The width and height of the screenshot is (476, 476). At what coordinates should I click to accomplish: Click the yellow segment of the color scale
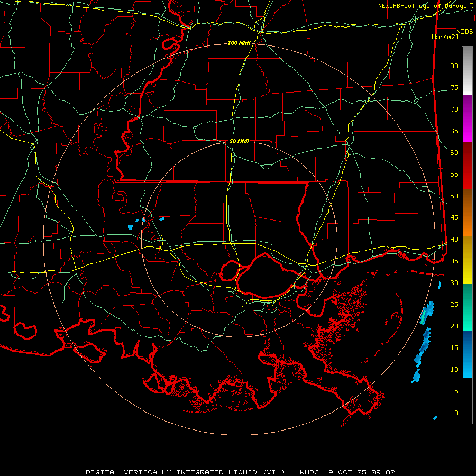click(467, 260)
